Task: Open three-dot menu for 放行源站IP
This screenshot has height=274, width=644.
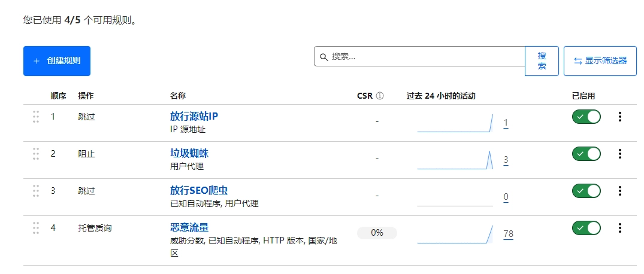Action: (x=620, y=117)
